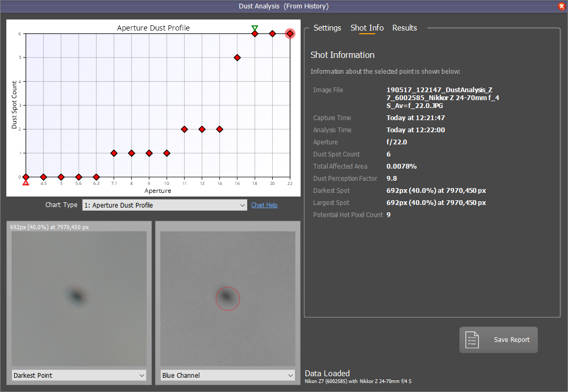Click the Total Affected Area value '0.0078%'

401,166
